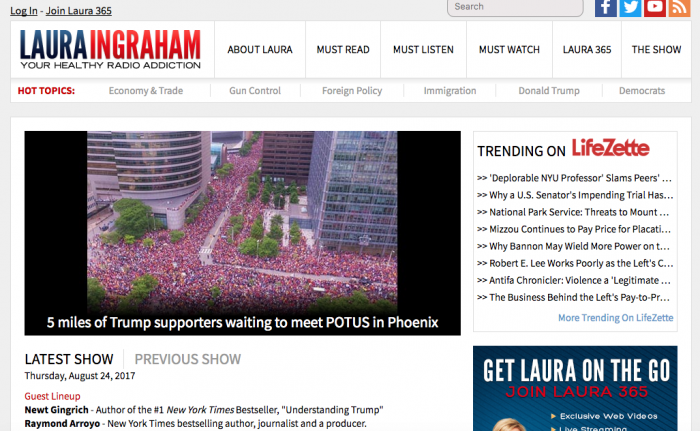Click the Laura Ingraham site logo
Viewport: 700px width, 431px height.
110,50
